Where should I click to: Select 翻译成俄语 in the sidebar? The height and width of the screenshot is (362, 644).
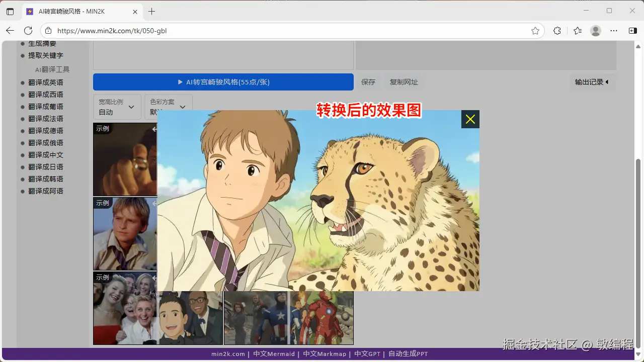tap(45, 143)
